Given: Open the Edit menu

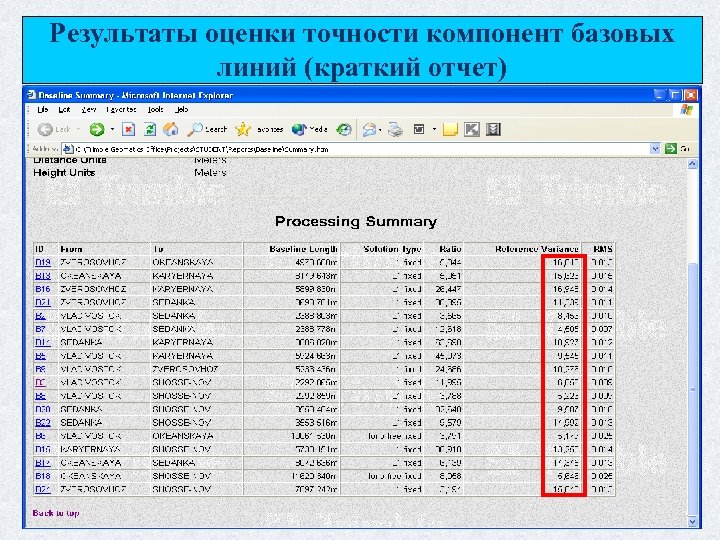Looking at the screenshot, I should (64, 110).
